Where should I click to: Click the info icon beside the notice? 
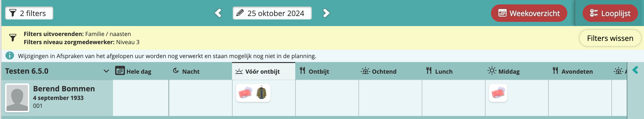(10, 56)
